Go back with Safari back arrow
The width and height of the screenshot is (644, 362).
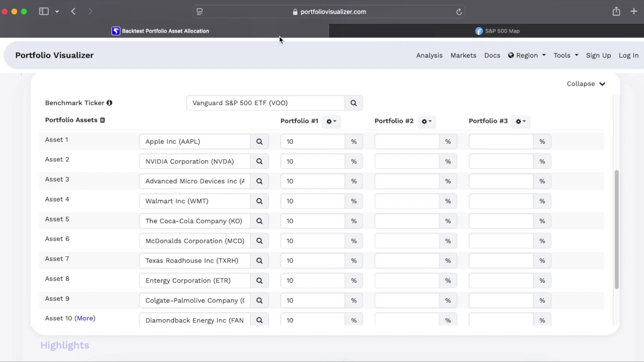coord(73,12)
